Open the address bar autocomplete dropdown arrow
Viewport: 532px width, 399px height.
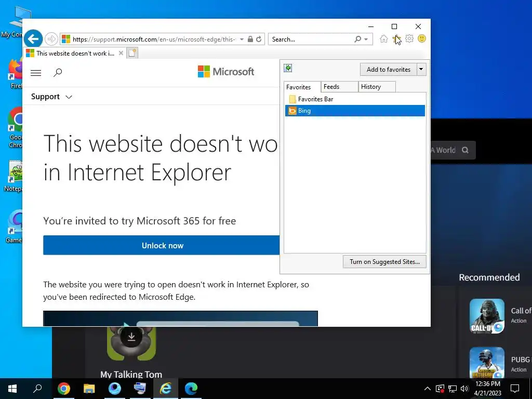point(242,39)
